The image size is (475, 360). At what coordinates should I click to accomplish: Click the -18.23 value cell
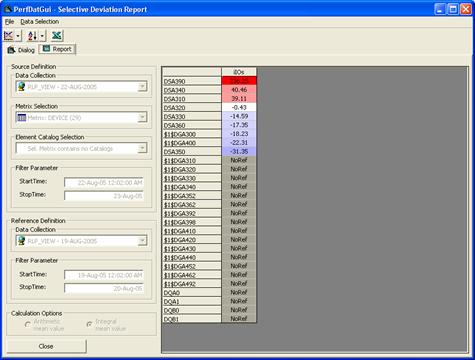[x=239, y=134]
